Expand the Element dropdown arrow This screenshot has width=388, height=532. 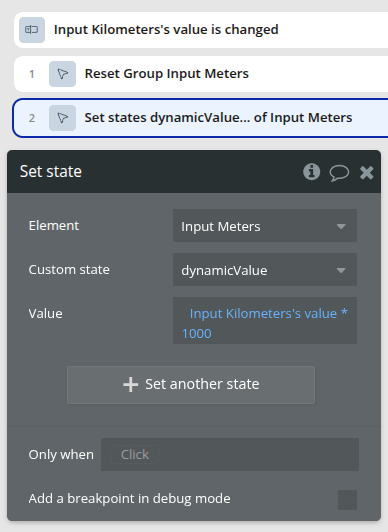tap(341, 226)
